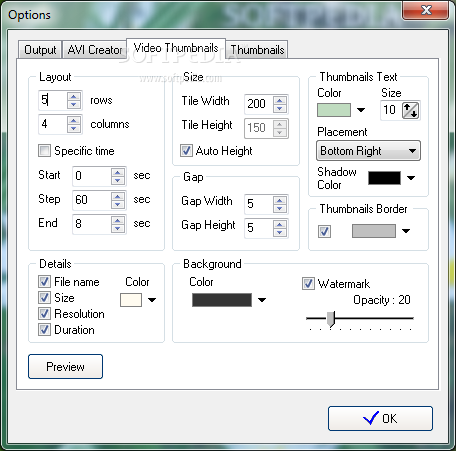
Task: Click the Preview button
Action: [65, 367]
